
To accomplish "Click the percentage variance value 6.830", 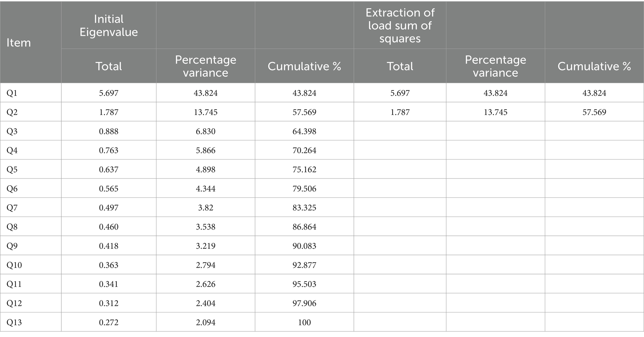I will (x=206, y=131).
